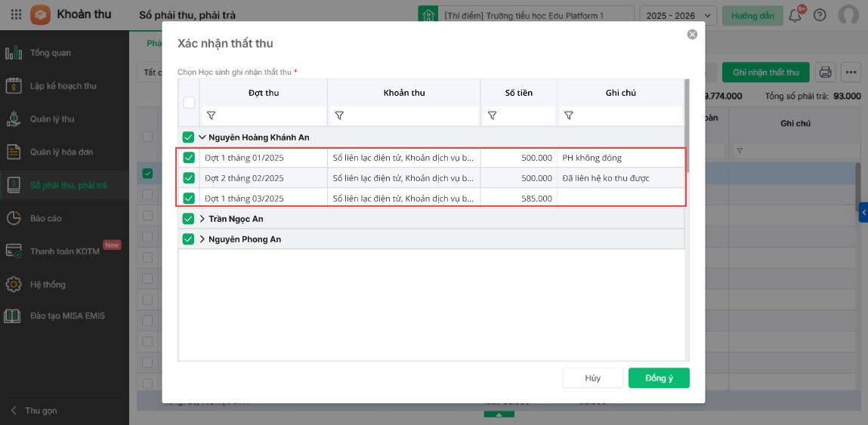868x425 pixels.
Task: Close the Xác nhận thất thu dialog
Action: (x=692, y=35)
